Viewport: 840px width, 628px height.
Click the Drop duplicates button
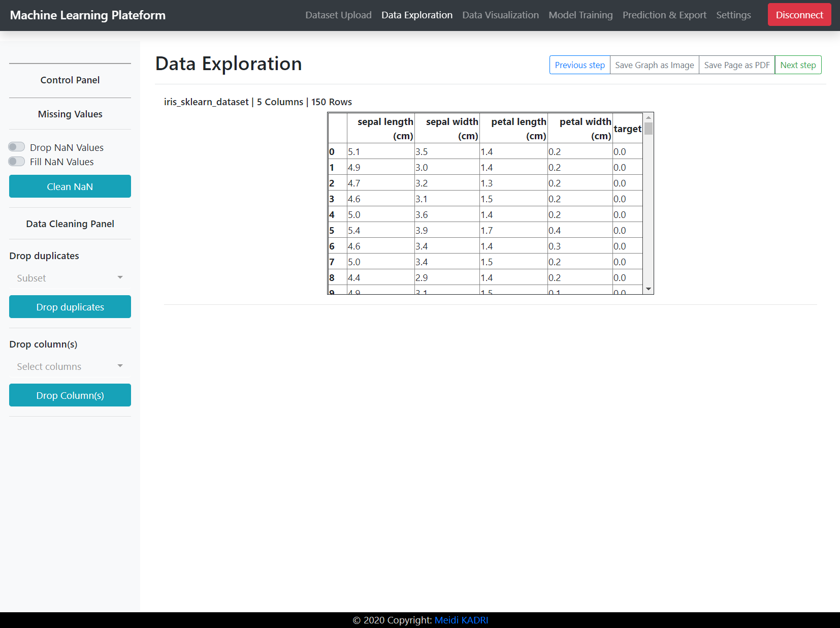70,306
